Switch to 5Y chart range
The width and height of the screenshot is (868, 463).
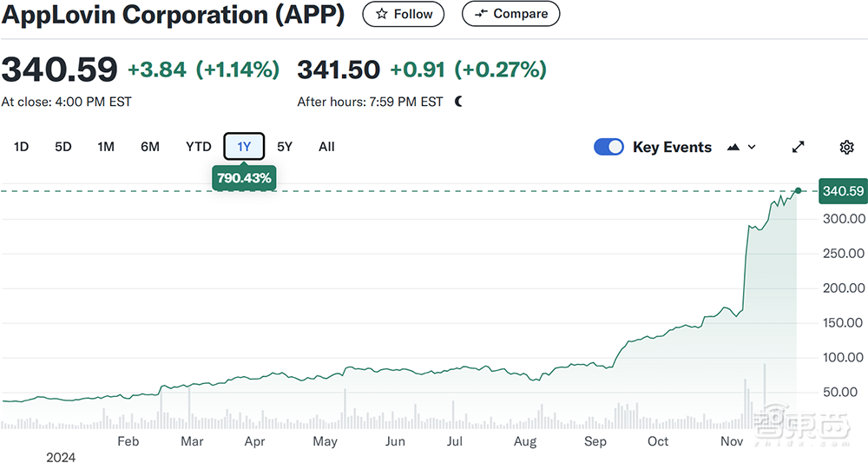pyautogui.click(x=285, y=147)
